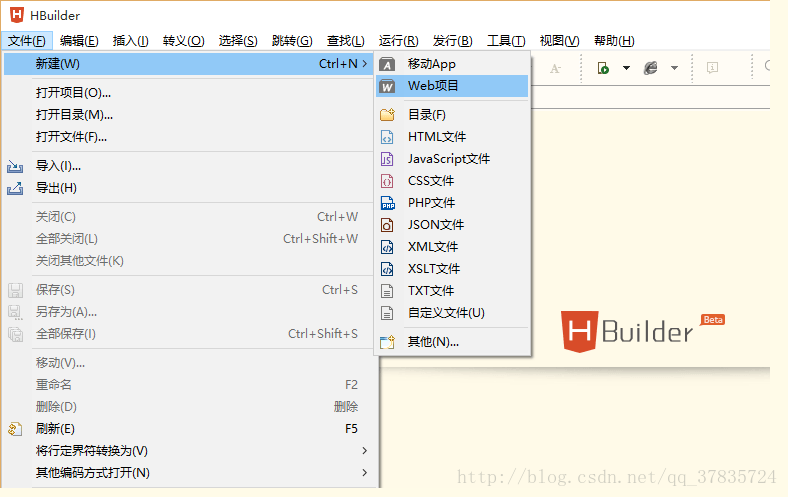This screenshot has height=497, width=788.
Task: Open the 工具(T) menu
Action: click(506, 41)
